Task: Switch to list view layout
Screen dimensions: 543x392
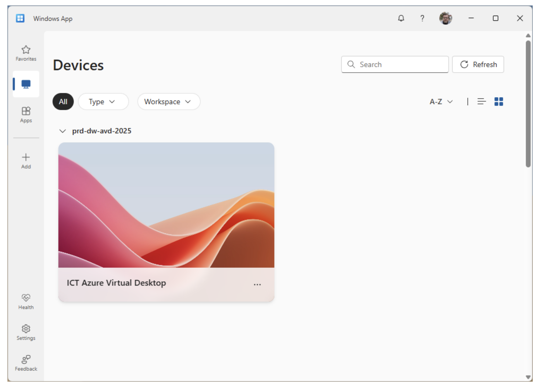Action: pos(481,101)
